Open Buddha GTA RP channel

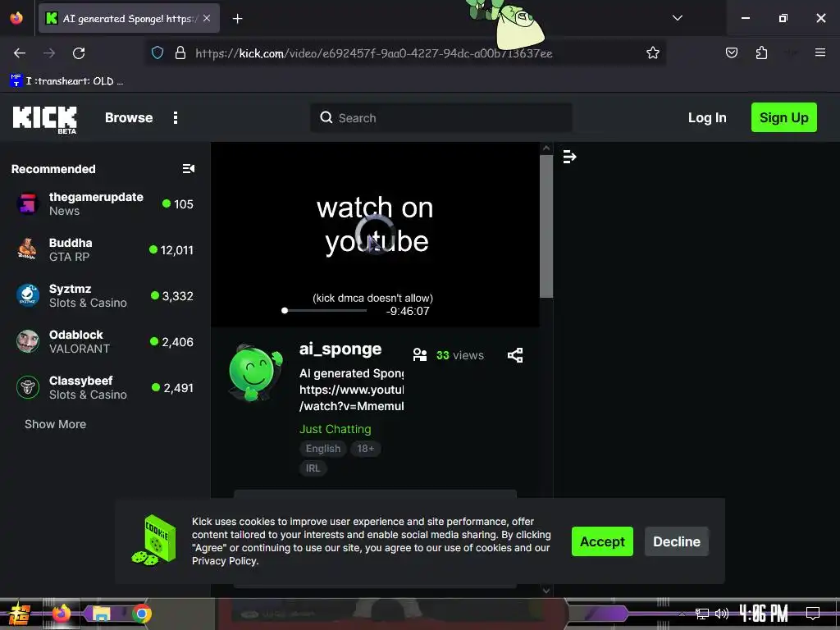tap(105, 250)
